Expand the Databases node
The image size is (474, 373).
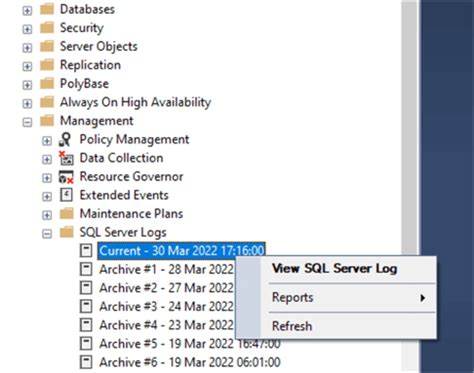point(27,11)
